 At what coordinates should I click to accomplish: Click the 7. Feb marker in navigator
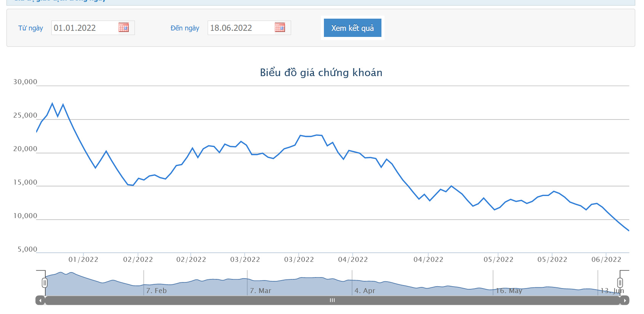(x=157, y=290)
